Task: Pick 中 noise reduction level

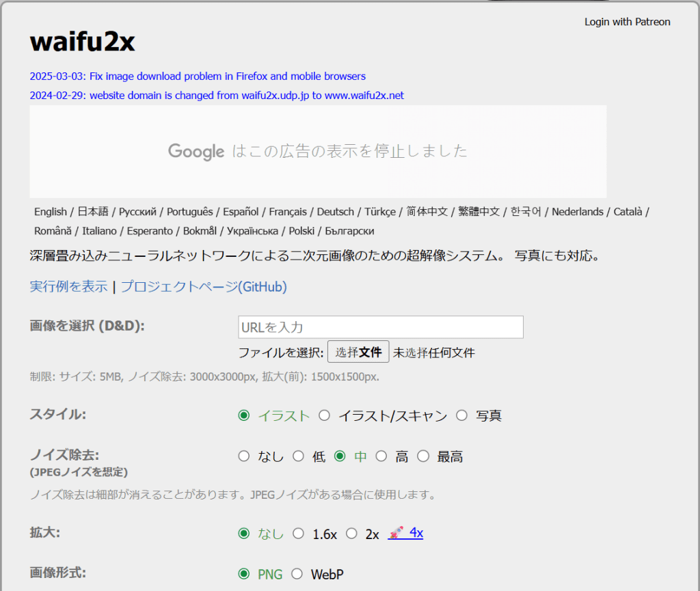Action: point(340,456)
